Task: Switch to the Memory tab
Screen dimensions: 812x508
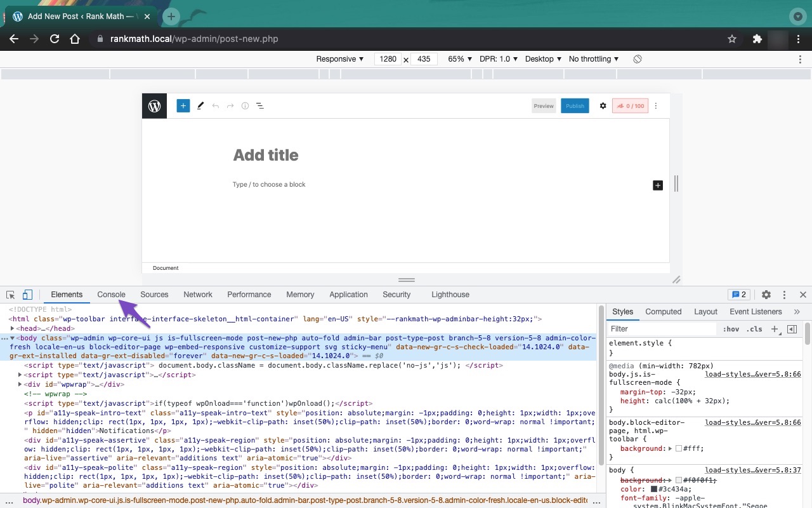Action: click(300, 295)
